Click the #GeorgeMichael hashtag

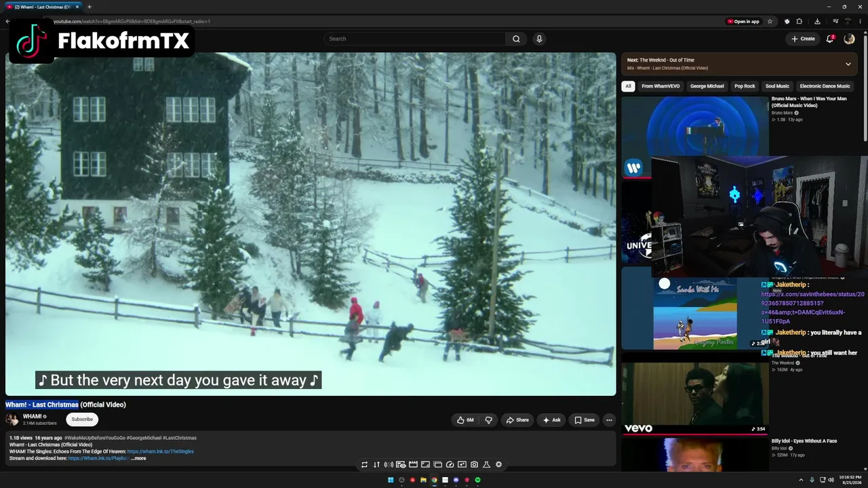(144, 438)
